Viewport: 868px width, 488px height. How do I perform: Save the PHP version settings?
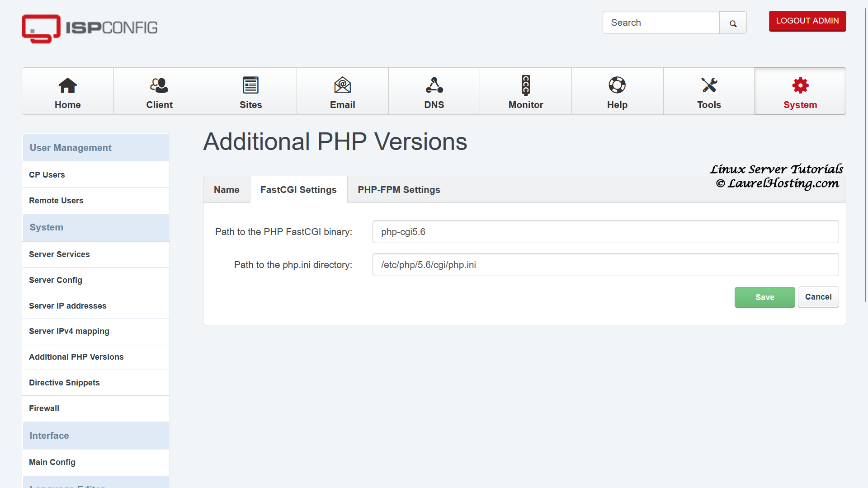[x=764, y=297]
